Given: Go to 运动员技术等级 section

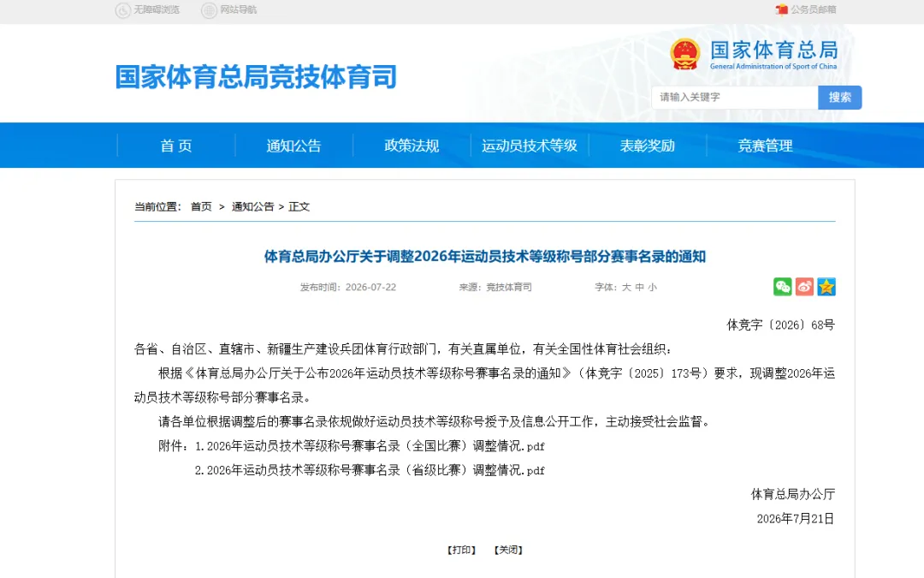Looking at the screenshot, I should click(x=530, y=146).
